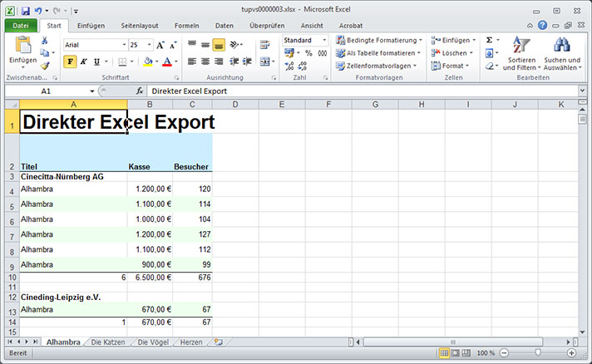Image resolution: width=592 pixels, height=364 pixels.
Task: Click the cut scissors icon
Action: [45, 40]
